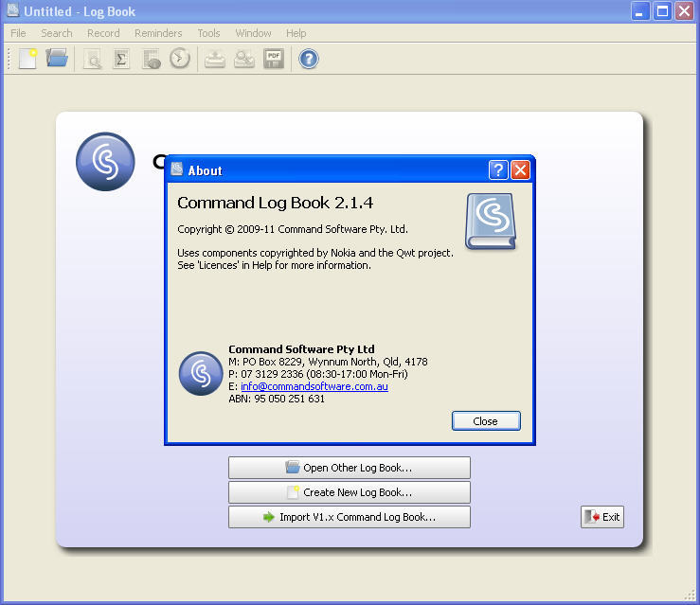Click the record list toolbar icon
Viewport: 700px width, 605px height.
tap(152, 60)
